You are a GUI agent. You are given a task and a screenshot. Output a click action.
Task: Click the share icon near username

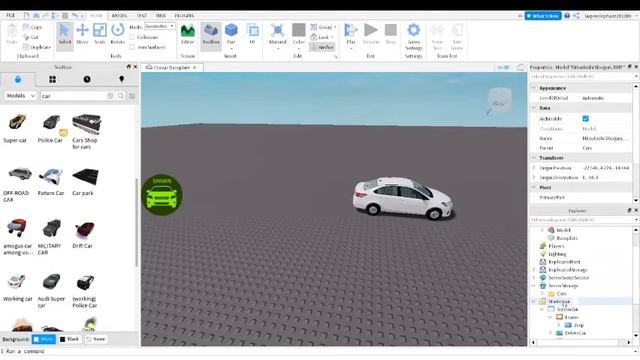576,16
